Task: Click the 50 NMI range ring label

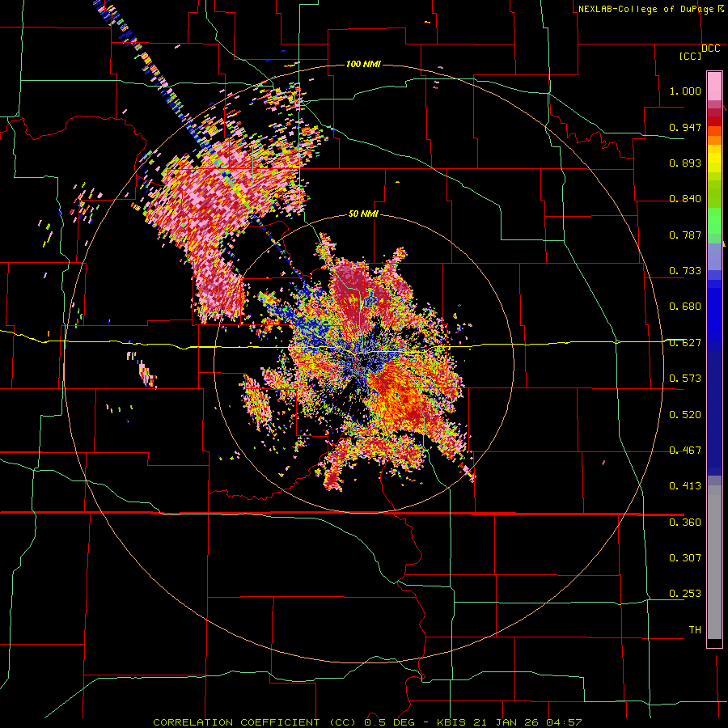Action: pos(363,214)
